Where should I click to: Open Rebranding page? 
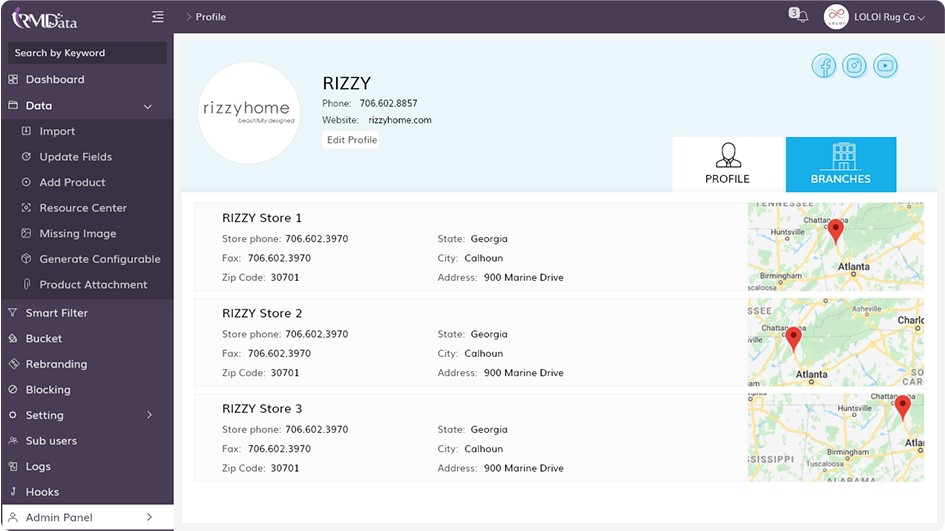coord(56,364)
